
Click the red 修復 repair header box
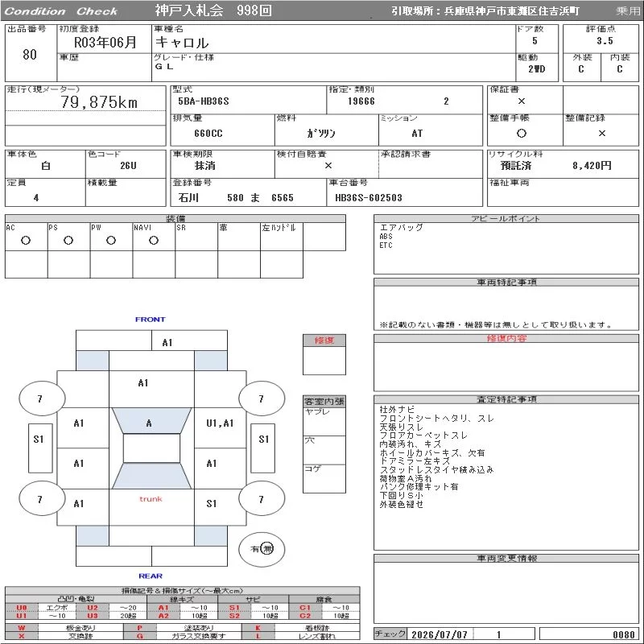(x=324, y=341)
